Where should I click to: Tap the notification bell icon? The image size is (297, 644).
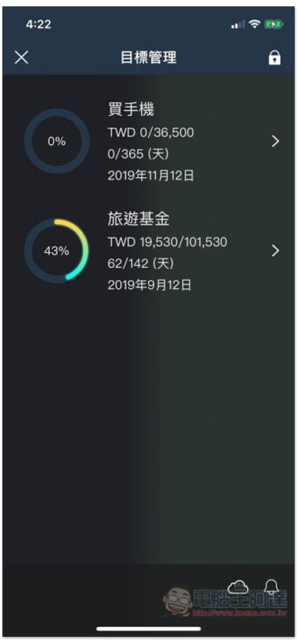(x=271, y=588)
